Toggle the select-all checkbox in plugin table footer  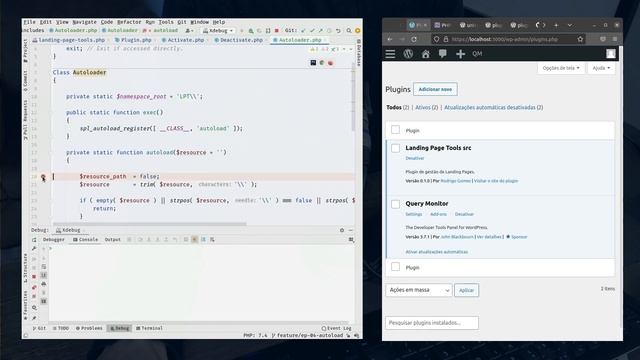coord(396,267)
